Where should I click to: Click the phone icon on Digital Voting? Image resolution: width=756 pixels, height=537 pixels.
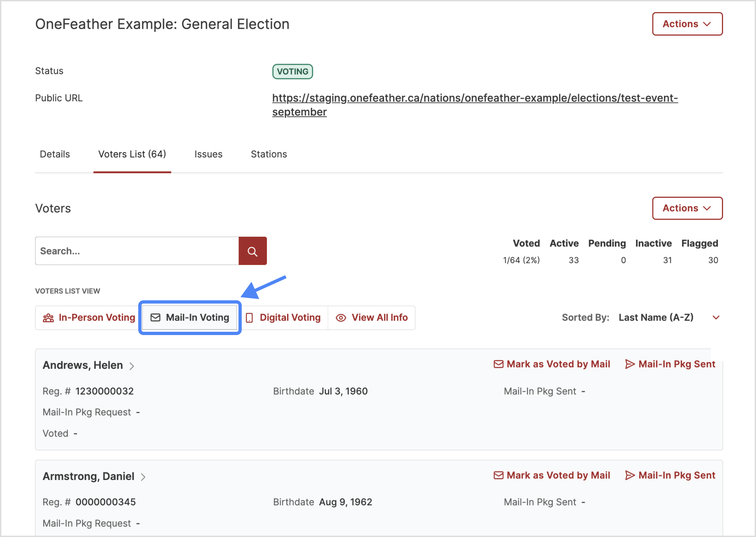tap(250, 318)
